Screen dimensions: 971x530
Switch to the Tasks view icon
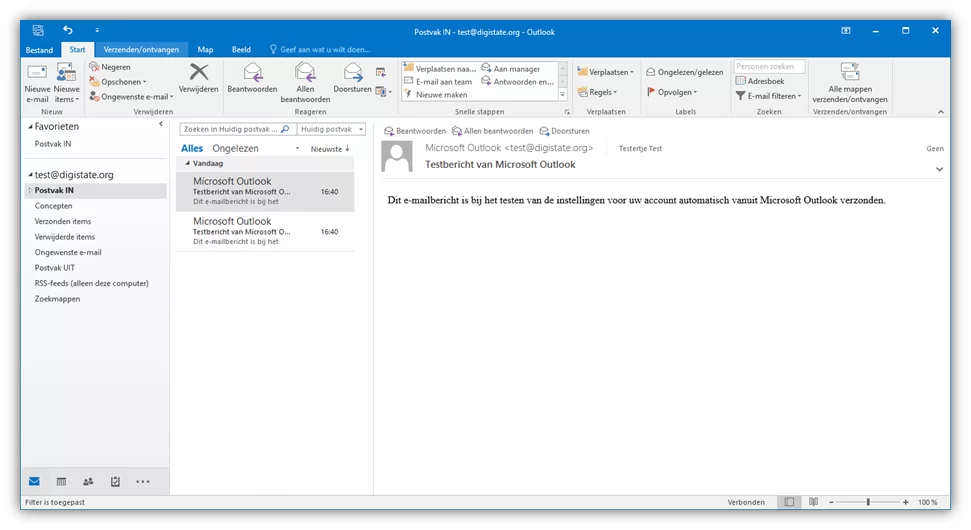[115, 482]
